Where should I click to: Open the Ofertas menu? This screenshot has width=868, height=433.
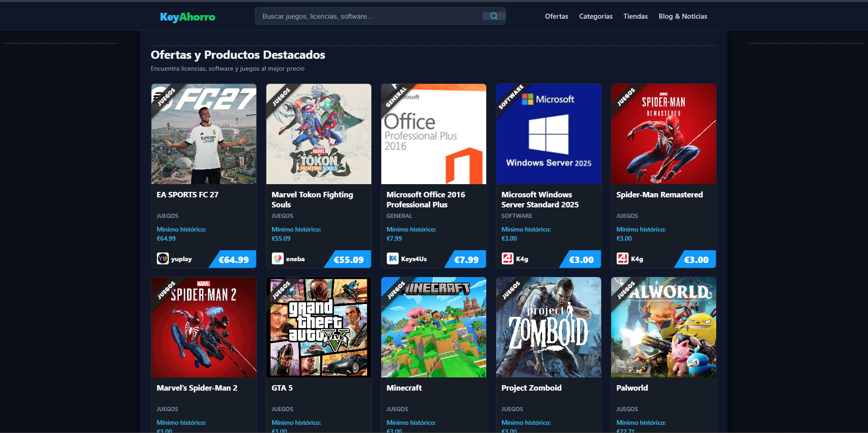pos(556,16)
